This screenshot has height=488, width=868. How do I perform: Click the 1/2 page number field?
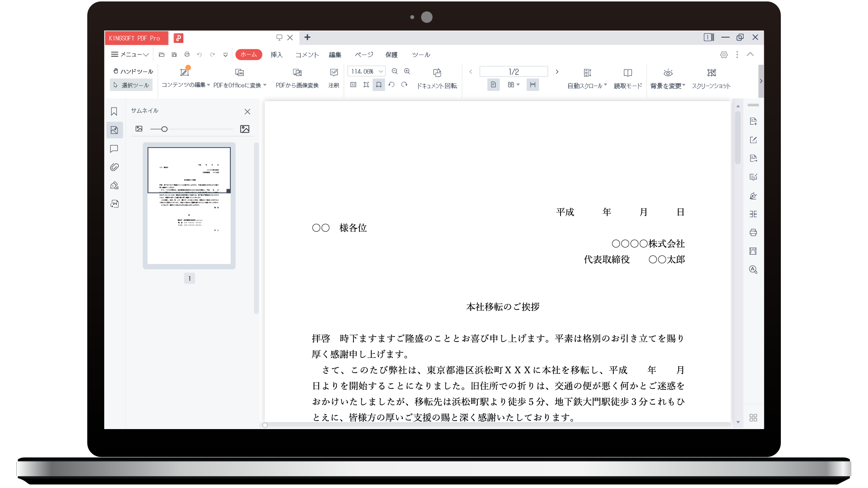click(x=514, y=72)
